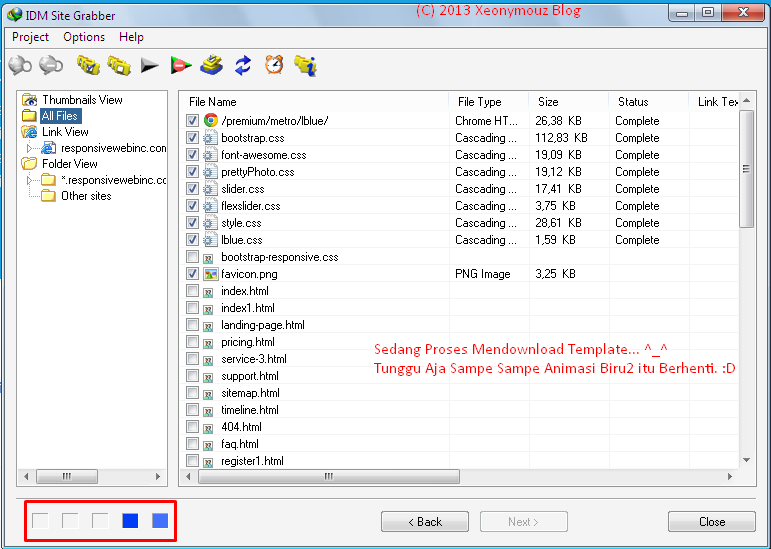The width and height of the screenshot is (771, 549).
Task: Uncheck the flexslider.css checkbox
Action: tap(192, 205)
